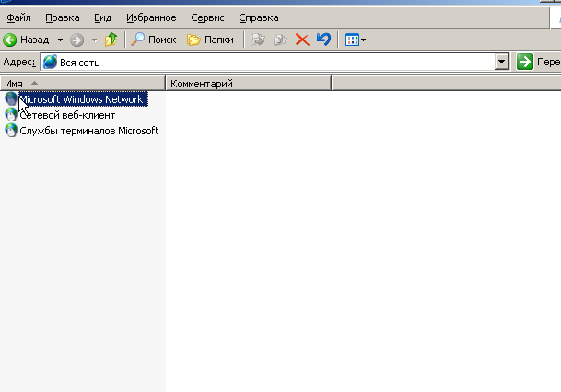
Task: Open the Forward history dropdown arrow
Action: (x=95, y=40)
